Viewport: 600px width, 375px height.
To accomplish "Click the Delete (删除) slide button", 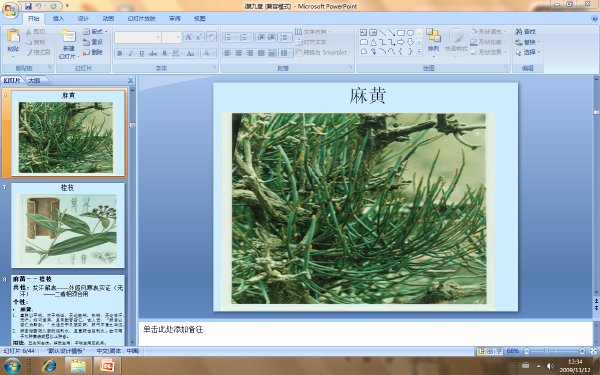I will click(x=93, y=52).
